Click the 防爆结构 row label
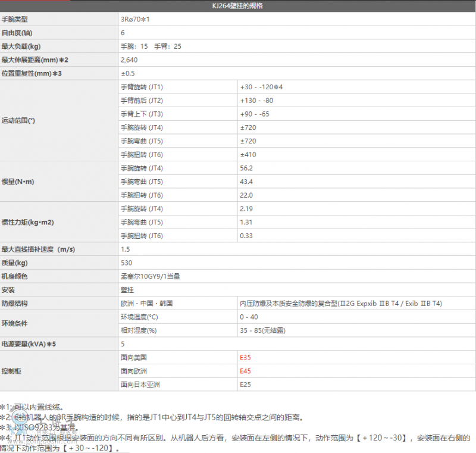Viewport: 476px width, 453px height. tap(15, 304)
